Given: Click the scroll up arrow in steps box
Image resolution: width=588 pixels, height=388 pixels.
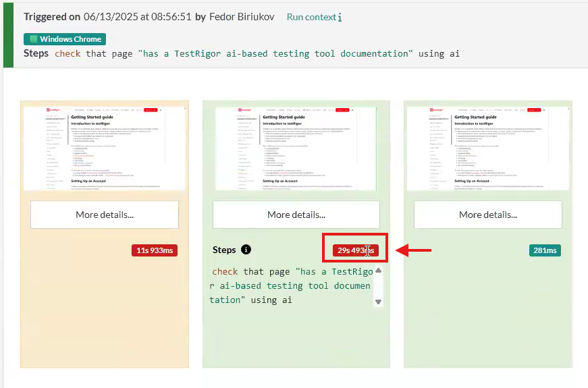Looking at the screenshot, I should 378,271.
